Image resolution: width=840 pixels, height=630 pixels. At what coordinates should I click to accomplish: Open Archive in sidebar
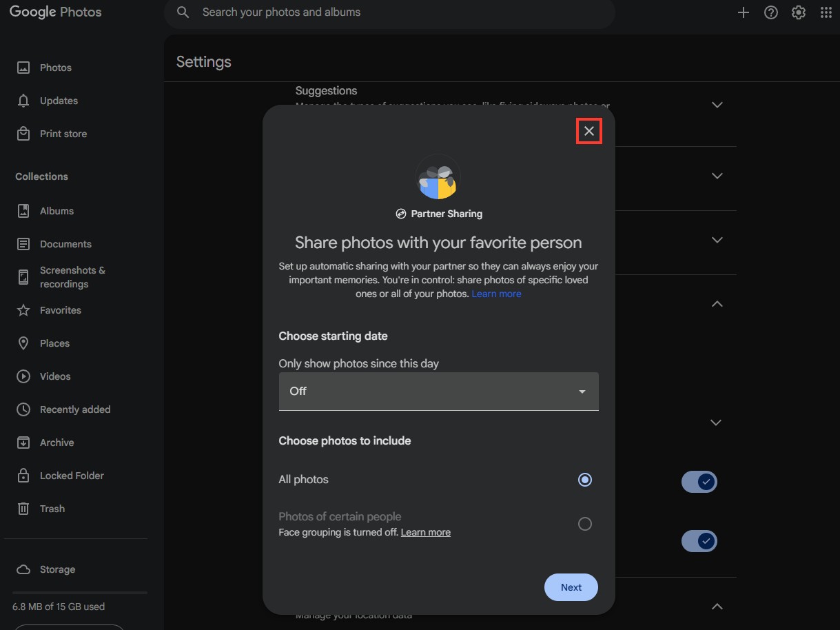(x=57, y=443)
